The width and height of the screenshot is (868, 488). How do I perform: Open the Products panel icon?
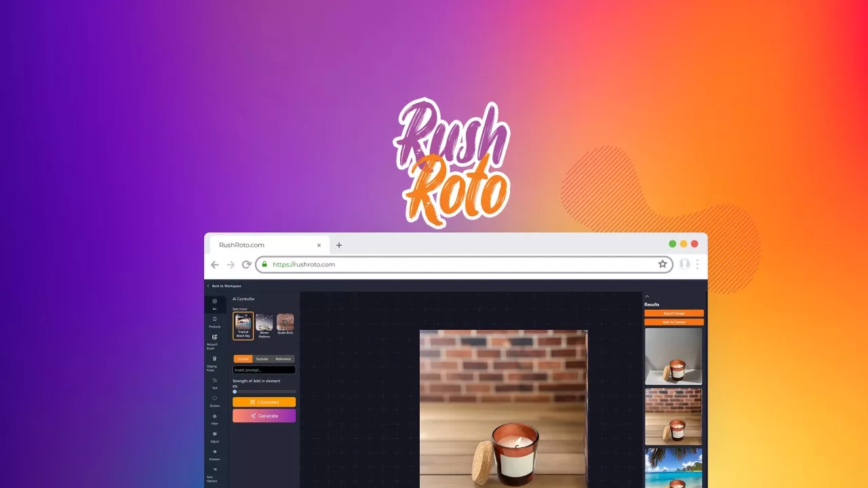coord(214,321)
